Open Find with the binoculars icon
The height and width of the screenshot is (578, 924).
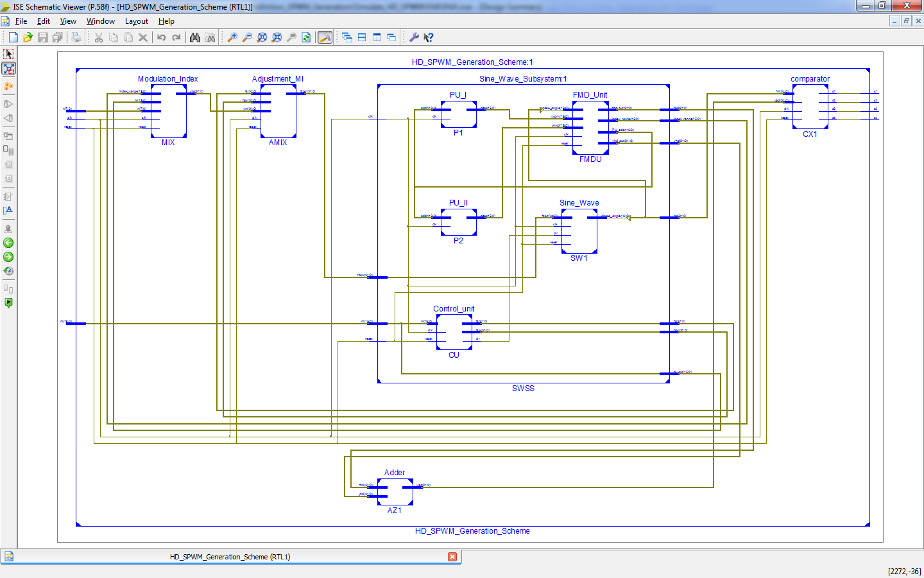(x=195, y=37)
